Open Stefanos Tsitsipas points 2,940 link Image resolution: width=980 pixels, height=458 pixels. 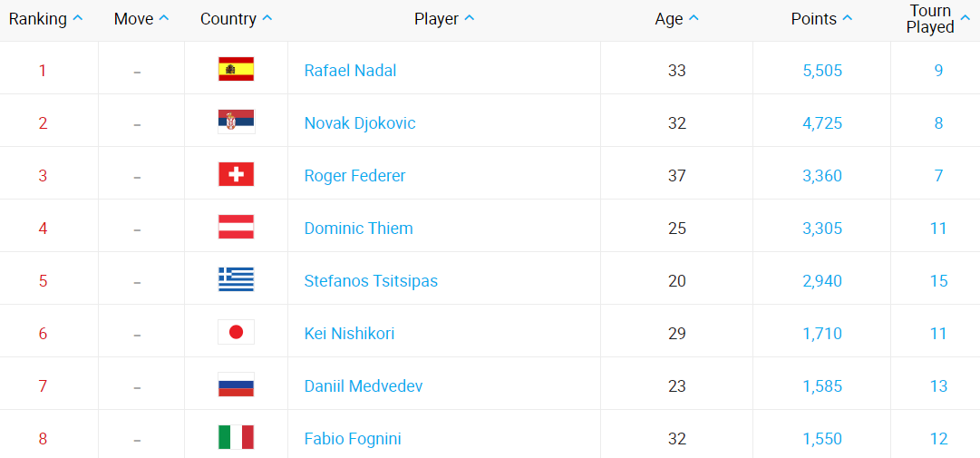pyautogui.click(x=822, y=281)
